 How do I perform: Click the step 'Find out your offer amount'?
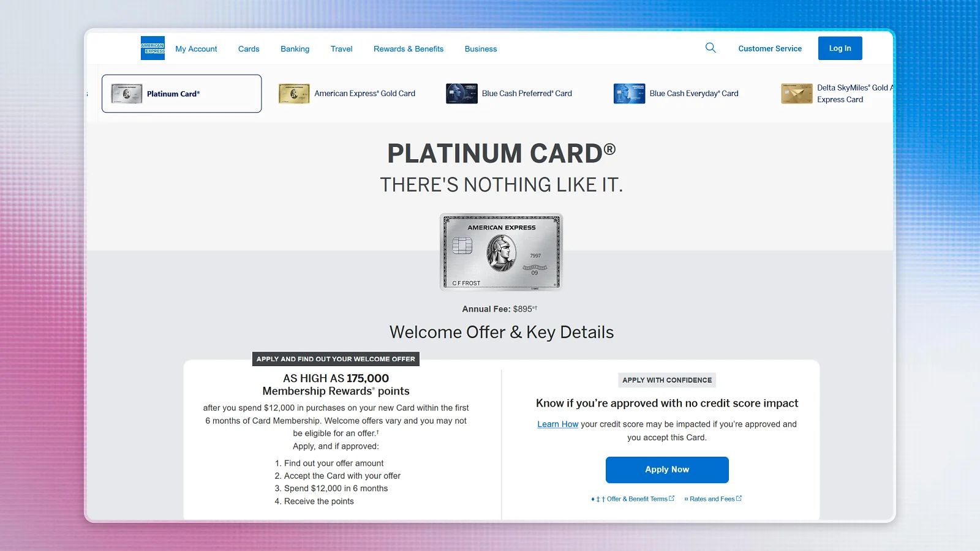334,463
